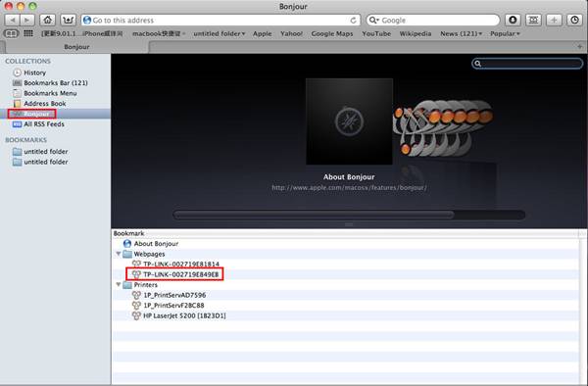Click the Google search magnifier dropdown
Viewport: 588px width, 386px height.
tap(374, 21)
